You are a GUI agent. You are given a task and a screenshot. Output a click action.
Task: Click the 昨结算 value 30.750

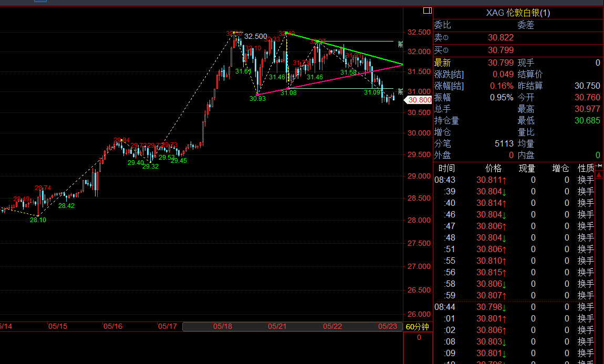click(587, 86)
